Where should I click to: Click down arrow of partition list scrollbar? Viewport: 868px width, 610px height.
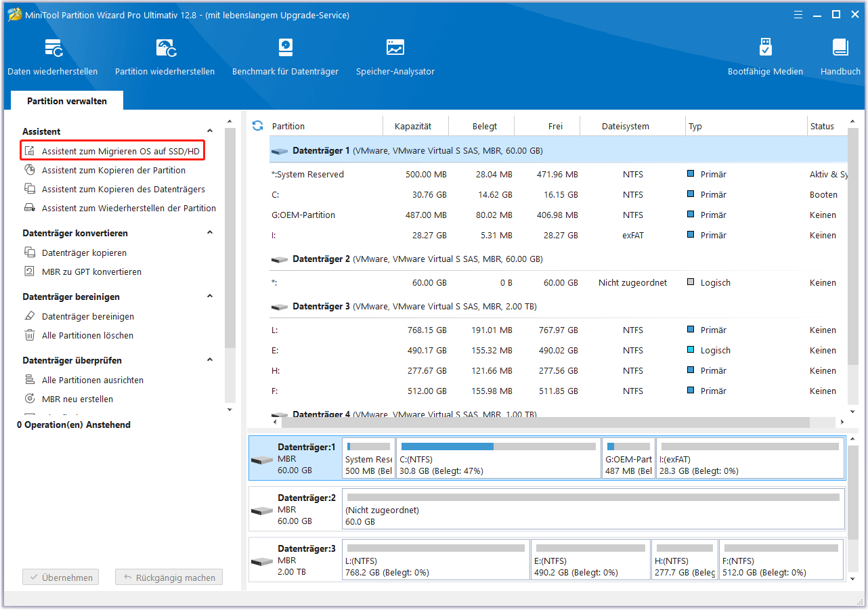point(853,412)
